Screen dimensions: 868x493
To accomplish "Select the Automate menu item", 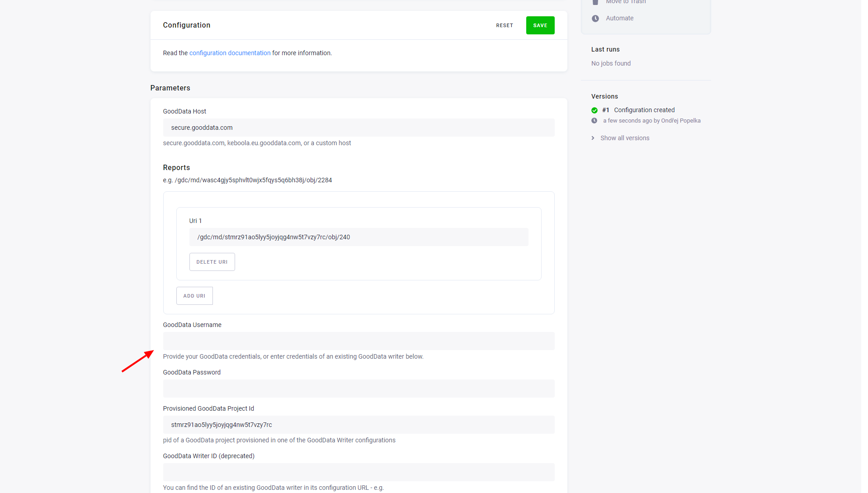I will [619, 18].
